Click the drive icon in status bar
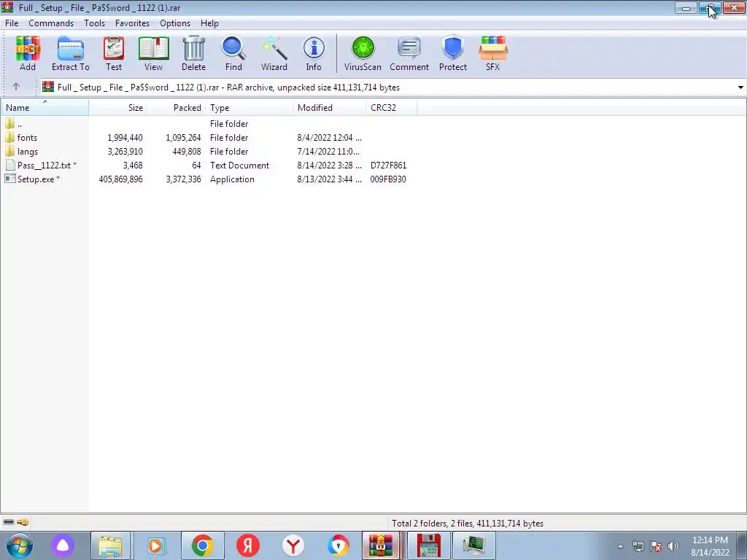The image size is (747, 560). 9,522
